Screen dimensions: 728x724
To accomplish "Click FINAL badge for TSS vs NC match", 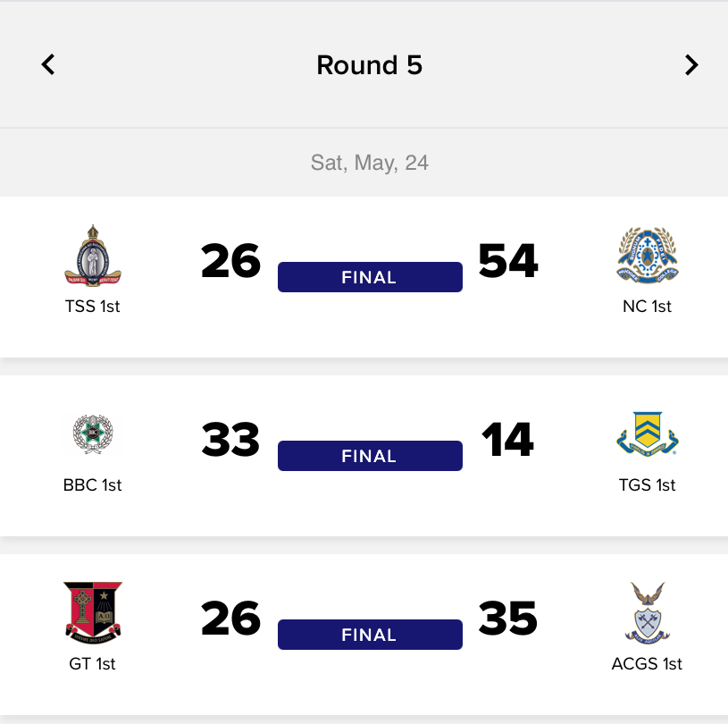I will 370,277.
